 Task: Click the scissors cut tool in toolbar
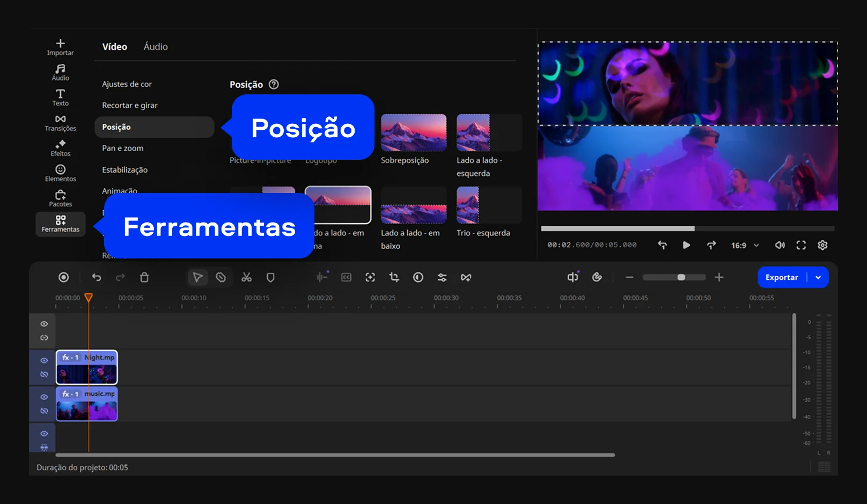click(x=246, y=277)
